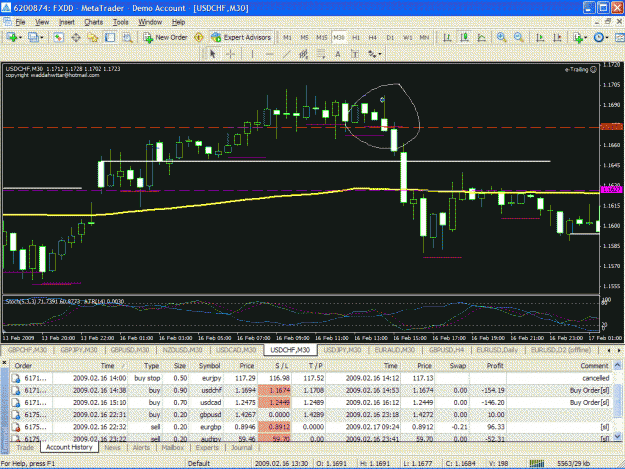Viewport: 625px width, 469px height.
Task: Expand the Arrows tool dropdown arrow
Action: pyautogui.click(x=380, y=54)
